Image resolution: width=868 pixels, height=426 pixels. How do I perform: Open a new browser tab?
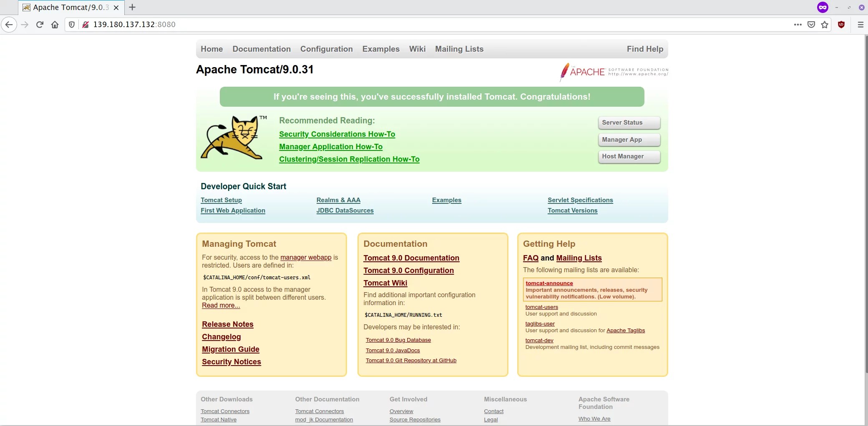[x=132, y=7]
